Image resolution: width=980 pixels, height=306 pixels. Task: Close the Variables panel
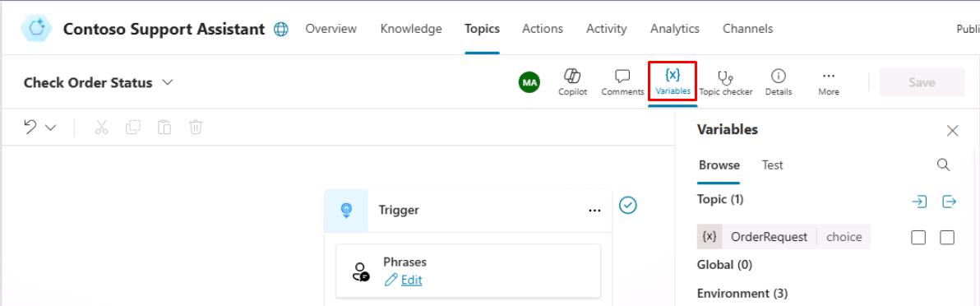(x=953, y=131)
